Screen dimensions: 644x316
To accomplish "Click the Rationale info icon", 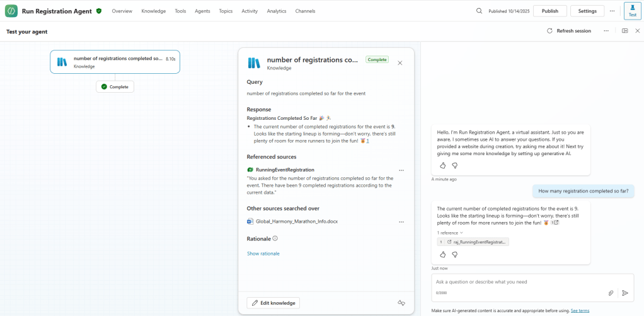I will click(x=275, y=239).
